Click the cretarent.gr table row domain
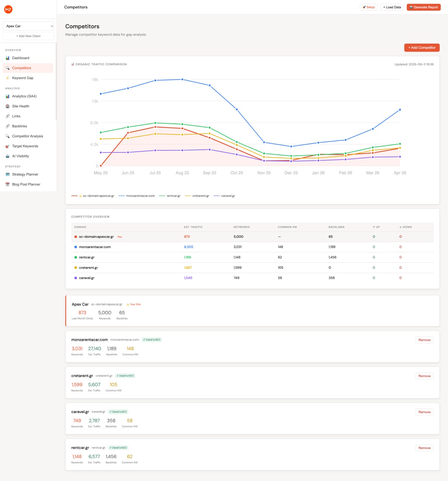 [x=88, y=268]
